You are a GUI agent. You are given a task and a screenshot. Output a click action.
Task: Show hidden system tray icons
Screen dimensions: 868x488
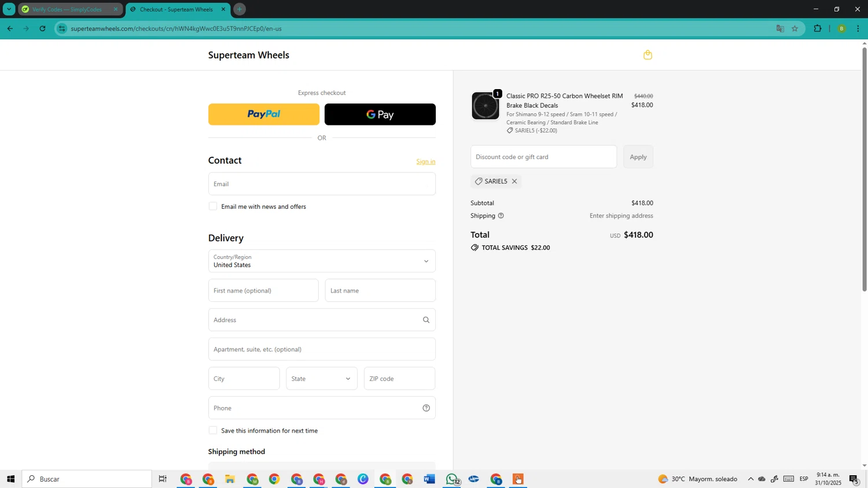click(751, 479)
